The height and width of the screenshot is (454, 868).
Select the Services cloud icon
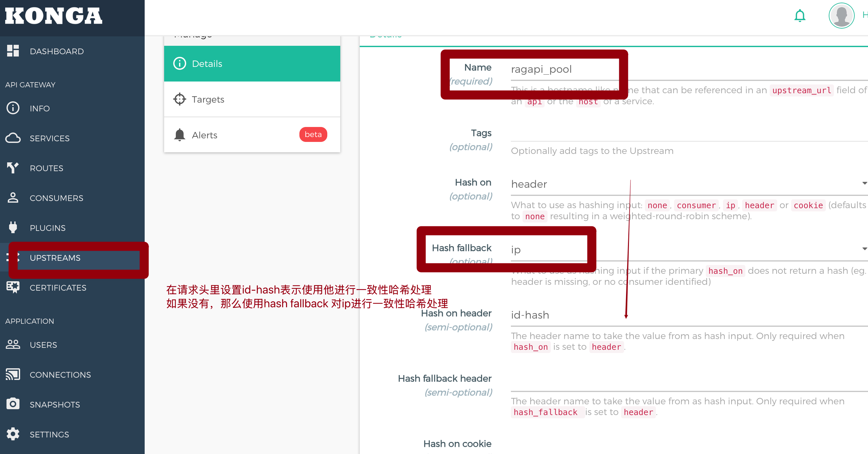13,138
